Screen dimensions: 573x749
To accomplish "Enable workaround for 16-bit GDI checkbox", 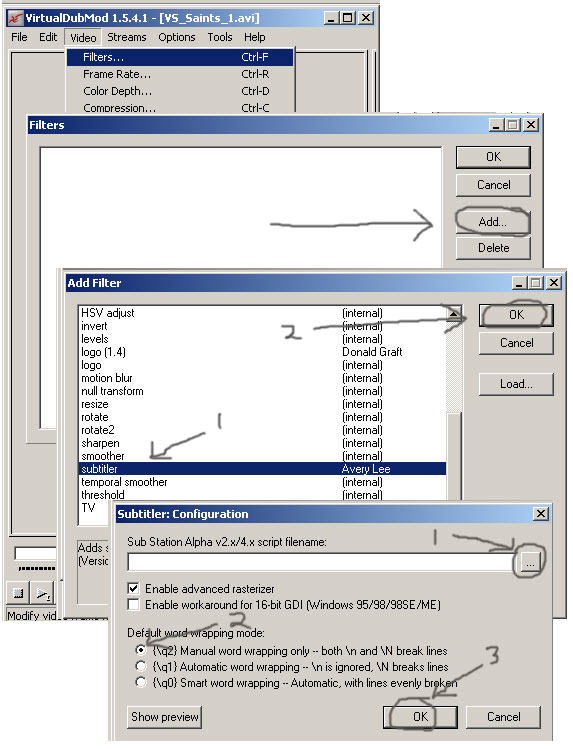I will point(134,605).
